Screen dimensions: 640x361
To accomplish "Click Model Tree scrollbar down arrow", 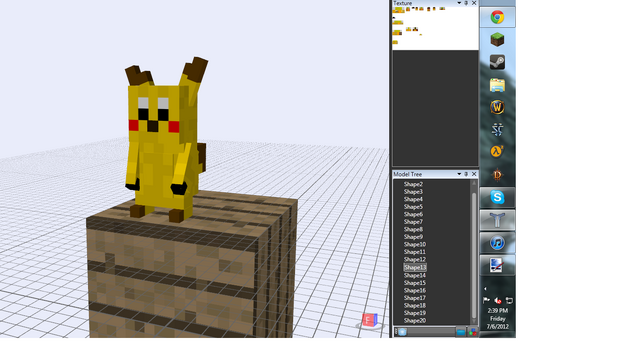I will point(474,322).
